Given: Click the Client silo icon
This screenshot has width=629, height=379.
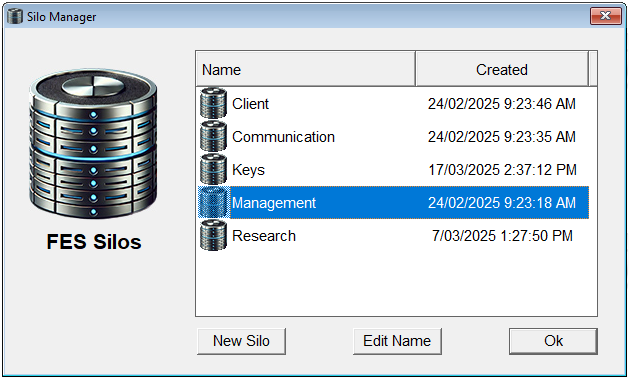Looking at the screenshot, I should [213, 103].
